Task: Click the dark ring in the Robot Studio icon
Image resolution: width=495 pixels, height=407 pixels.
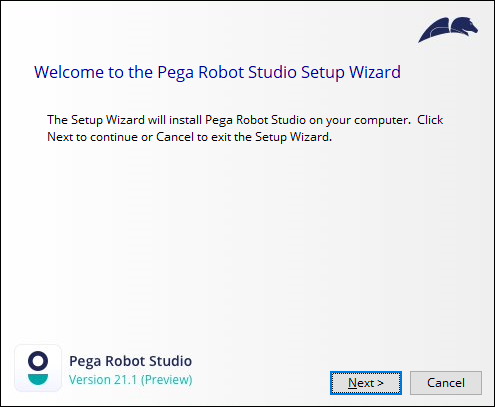Action: pos(38,361)
